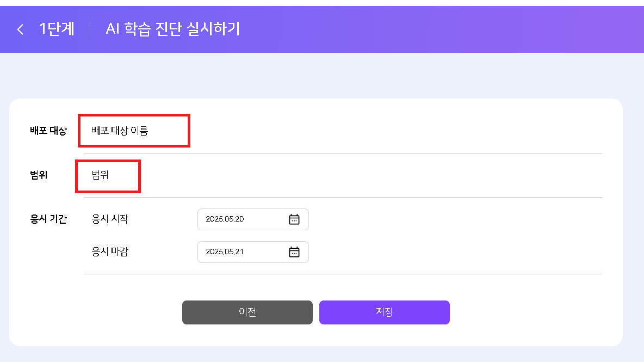Screen dimensions: 644x362
Task: Go back using the header arrow
Action: [x=20, y=29]
